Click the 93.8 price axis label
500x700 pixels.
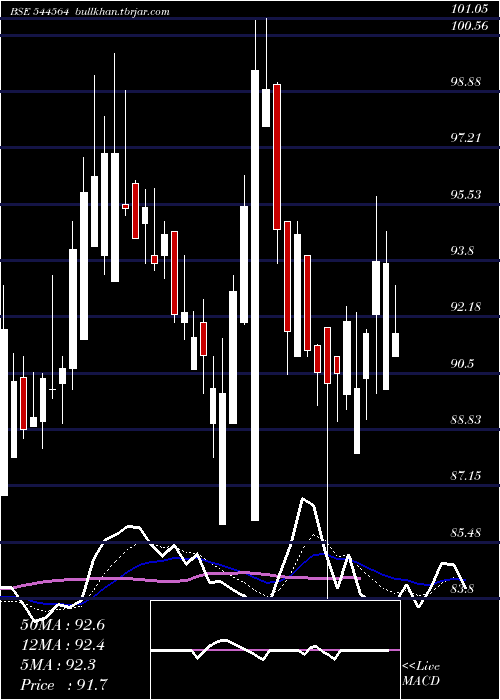[463, 250]
